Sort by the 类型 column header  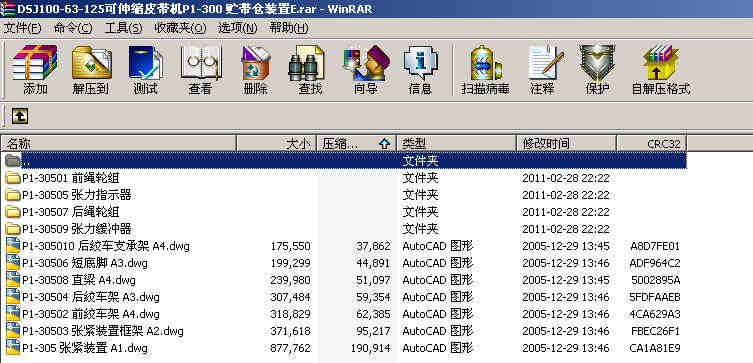tap(457, 143)
